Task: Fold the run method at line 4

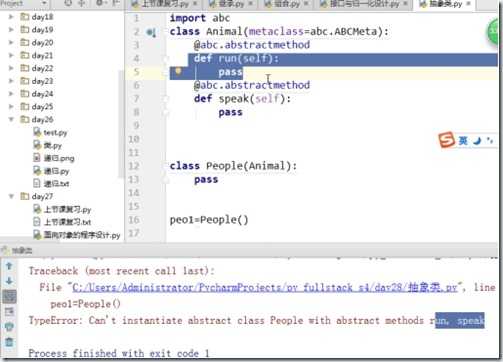Action: tap(165, 59)
